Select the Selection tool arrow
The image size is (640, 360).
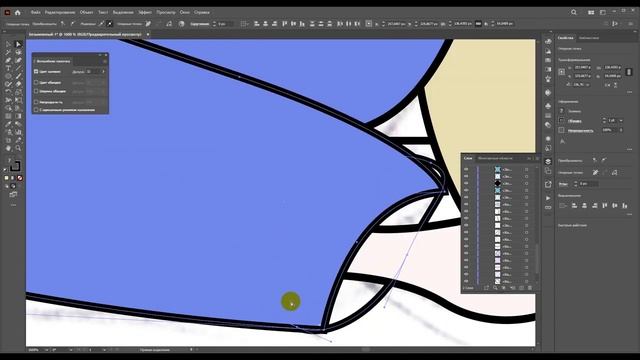(8, 44)
